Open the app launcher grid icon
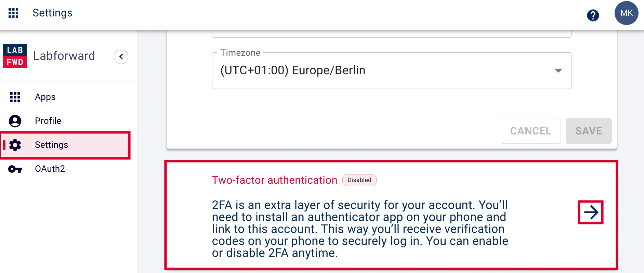Screen dimensions: 644x273 tap(13, 13)
